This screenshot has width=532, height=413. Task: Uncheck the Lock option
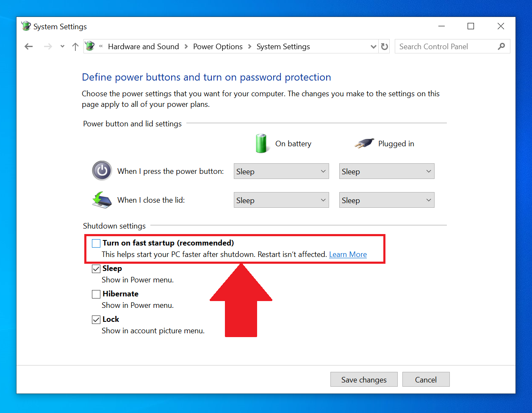click(96, 319)
